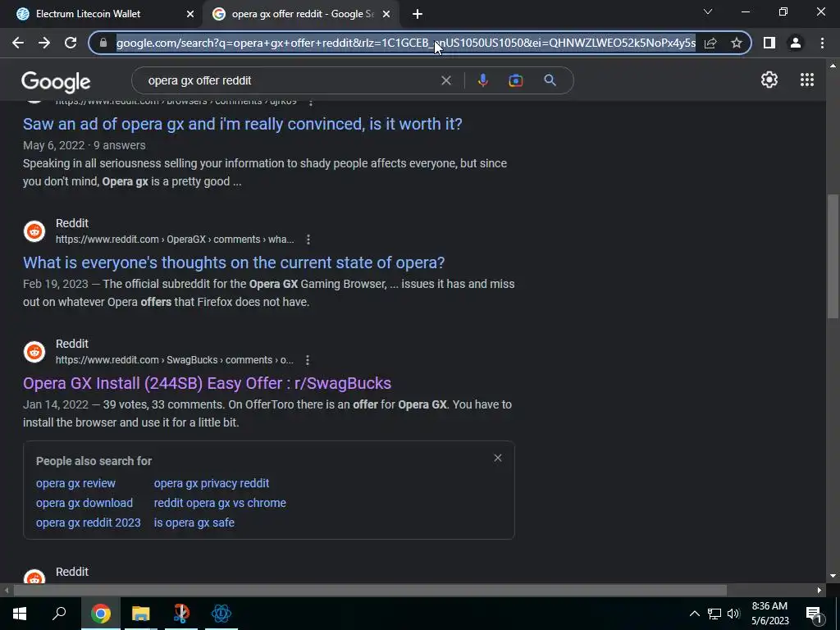
Task: Open the Windows Start menu
Action: coord(20,614)
